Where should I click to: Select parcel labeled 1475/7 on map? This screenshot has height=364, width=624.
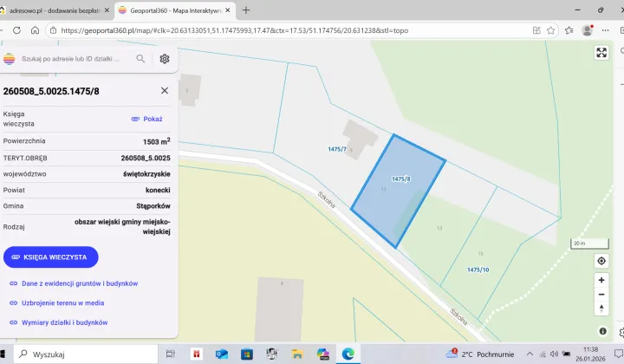(337, 149)
